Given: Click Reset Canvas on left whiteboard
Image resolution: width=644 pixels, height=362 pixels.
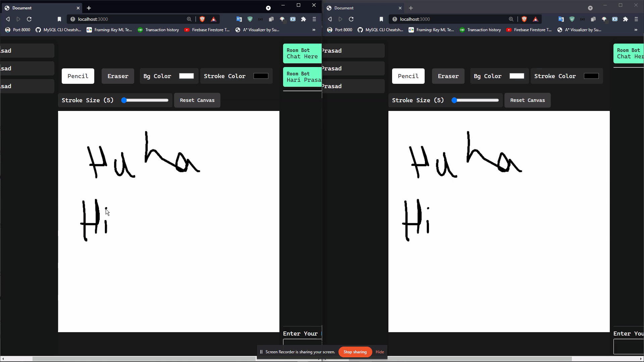Looking at the screenshot, I should tap(197, 100).
